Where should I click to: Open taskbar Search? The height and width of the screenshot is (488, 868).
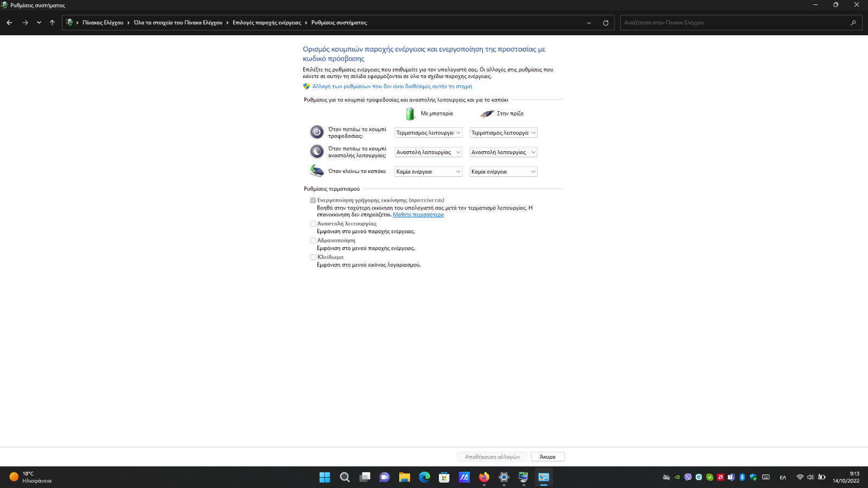click(x=344, y=477)
